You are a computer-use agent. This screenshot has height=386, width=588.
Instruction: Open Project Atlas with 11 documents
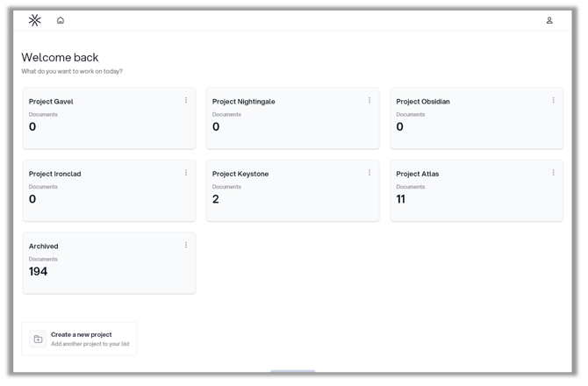[476, 190]
